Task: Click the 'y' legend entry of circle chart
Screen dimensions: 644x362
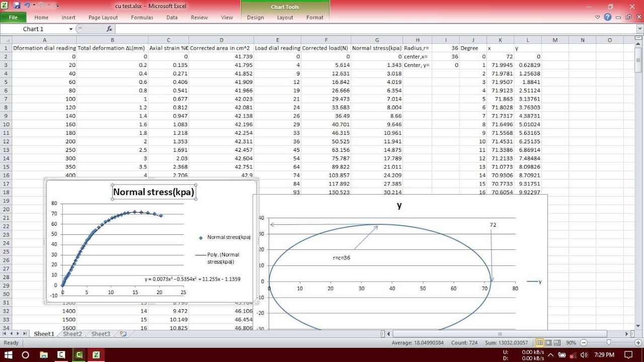Action: click(534, 282)
